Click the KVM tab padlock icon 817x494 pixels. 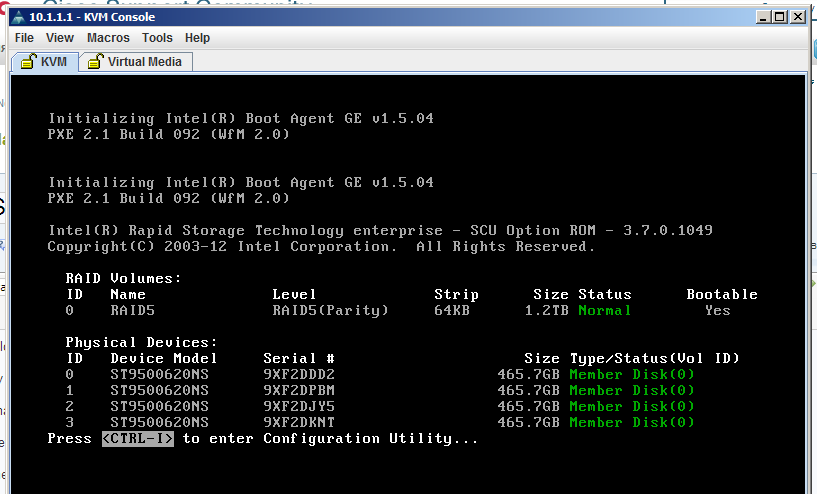(x=28, y=61)
